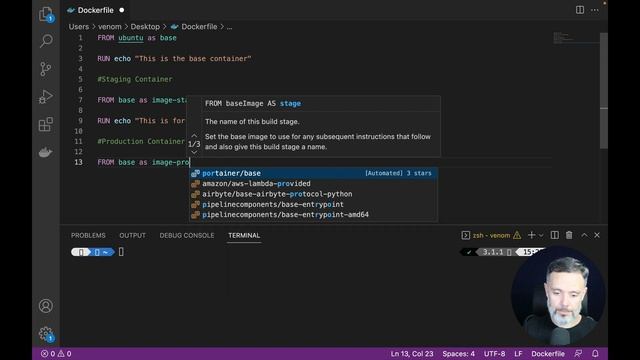
Task: Open notifications bell icon
Action: pyautogui.click(x=595, y=354)
